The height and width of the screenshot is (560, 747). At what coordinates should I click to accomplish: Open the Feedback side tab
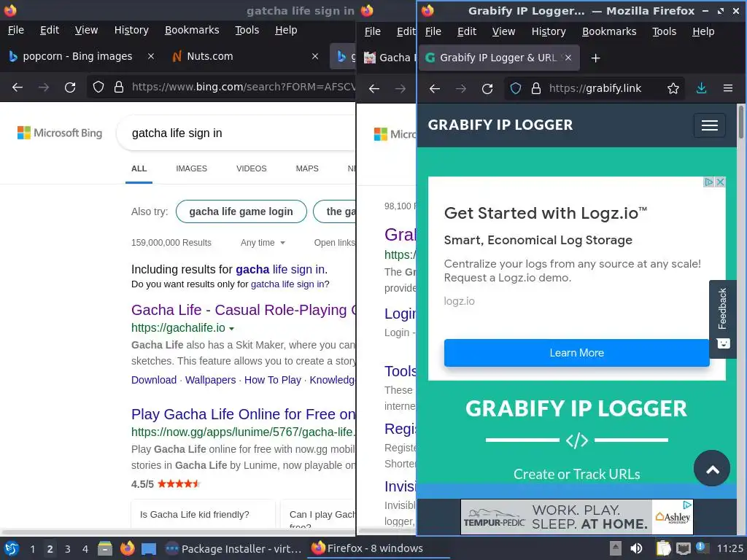tap(722, 319)
